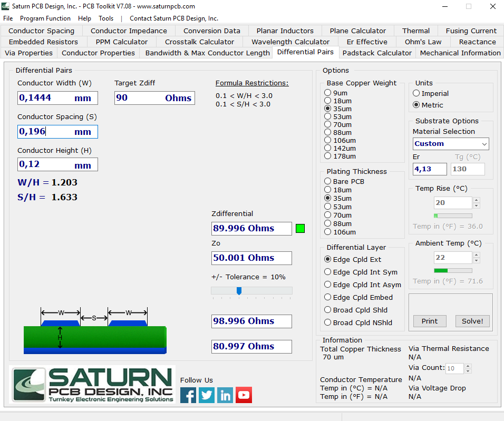Switch to Conductor Spacing tab

coord(42,31)
